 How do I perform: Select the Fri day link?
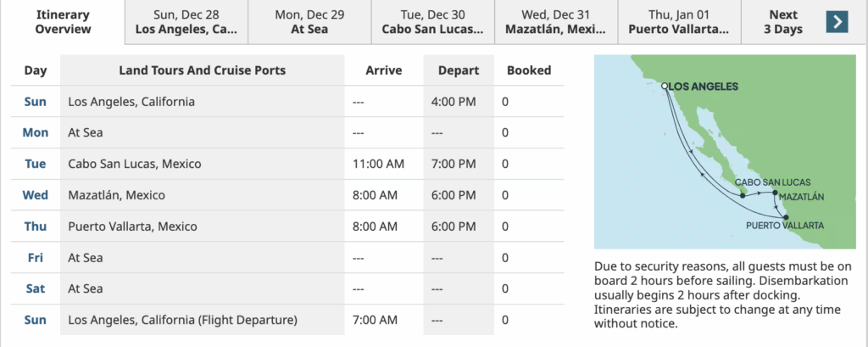36,258
